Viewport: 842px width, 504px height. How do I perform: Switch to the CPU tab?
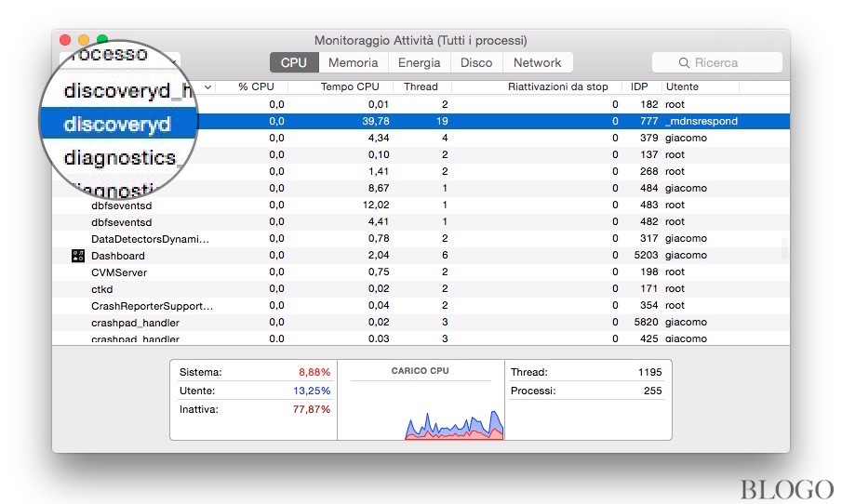coord(294,63)
